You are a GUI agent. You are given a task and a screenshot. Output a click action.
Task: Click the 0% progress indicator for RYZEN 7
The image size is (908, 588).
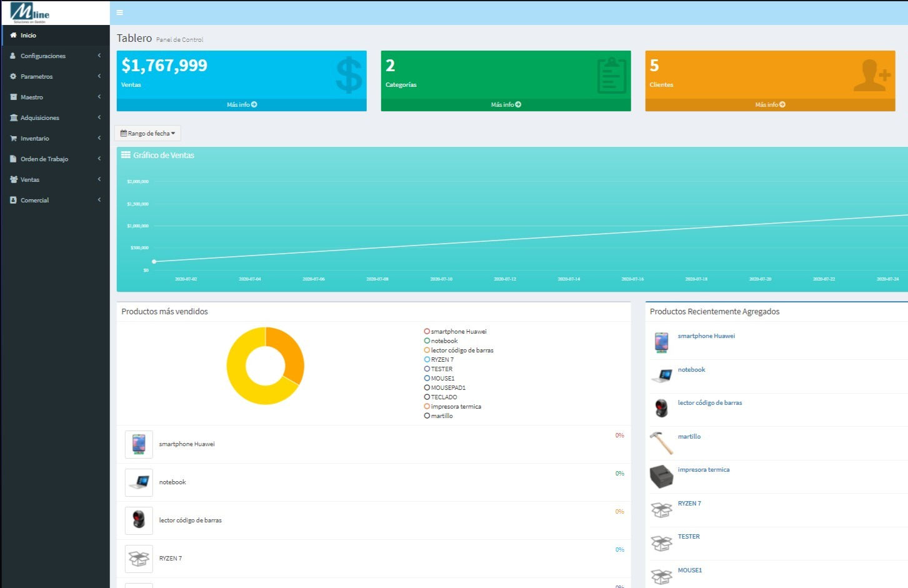620,550
